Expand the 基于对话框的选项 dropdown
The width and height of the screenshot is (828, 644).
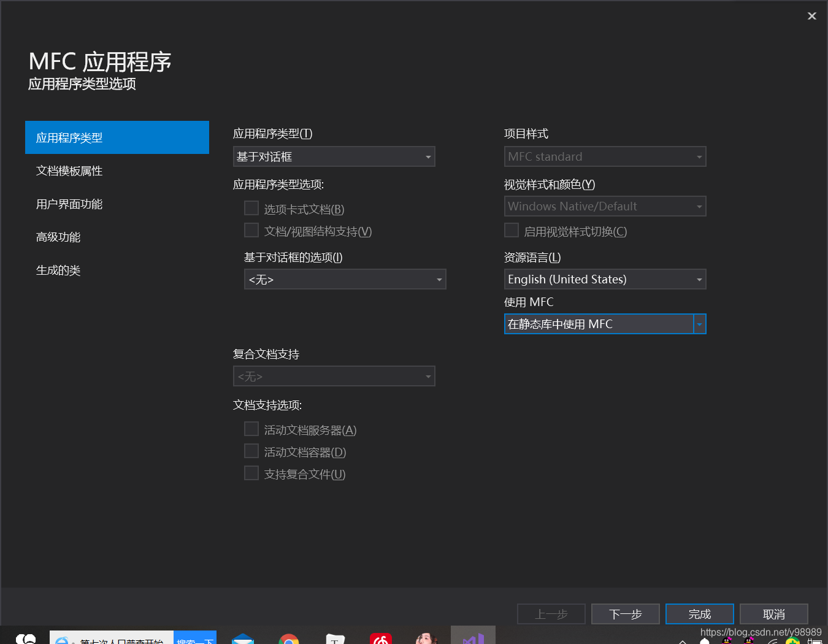pyautogui.click(x=345, y=279)
